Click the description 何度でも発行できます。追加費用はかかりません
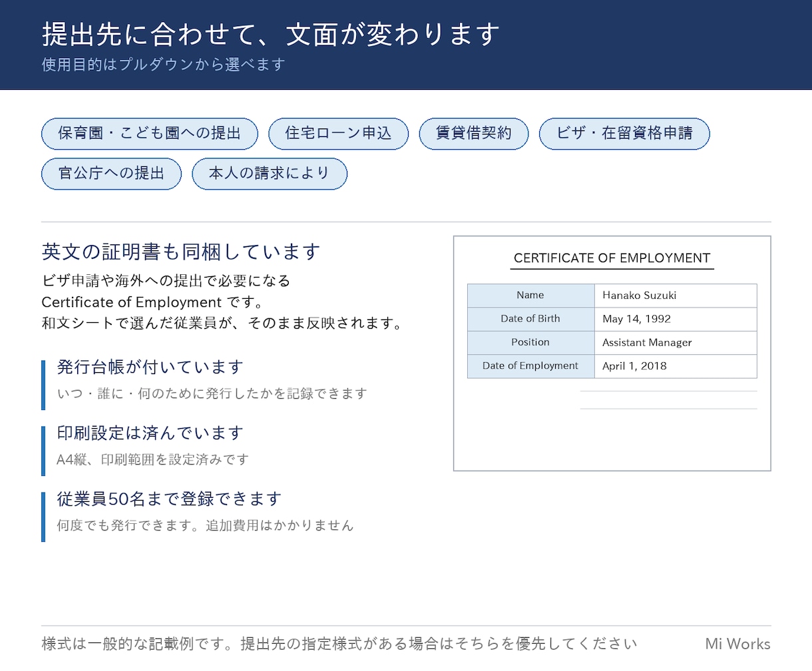812x671 pixels. click(205, 525)
